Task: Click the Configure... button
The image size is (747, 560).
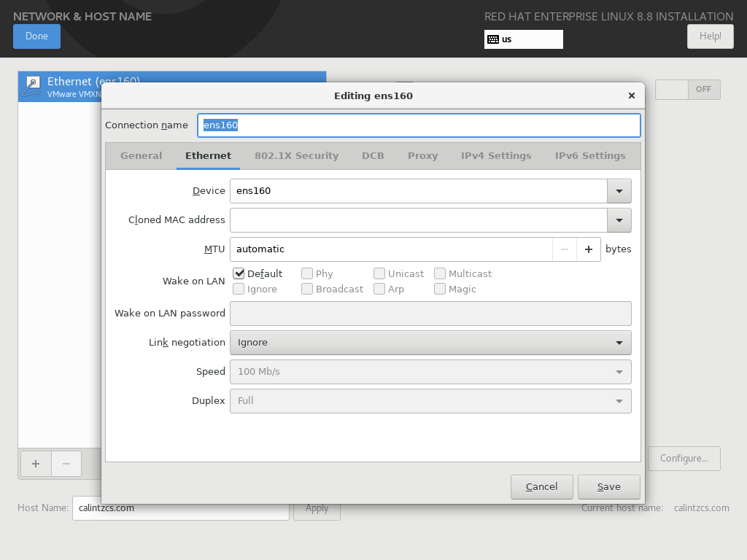Action: point(684,459)
